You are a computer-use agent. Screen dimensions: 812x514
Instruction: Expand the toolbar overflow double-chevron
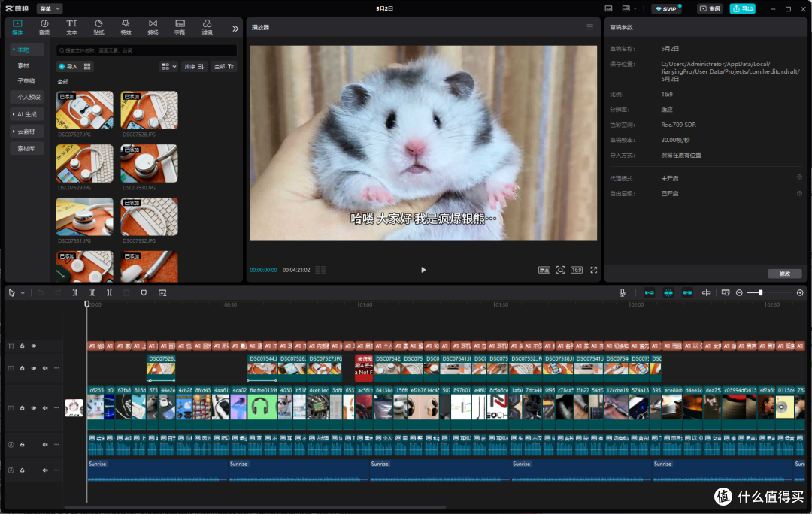coord(235,29)
